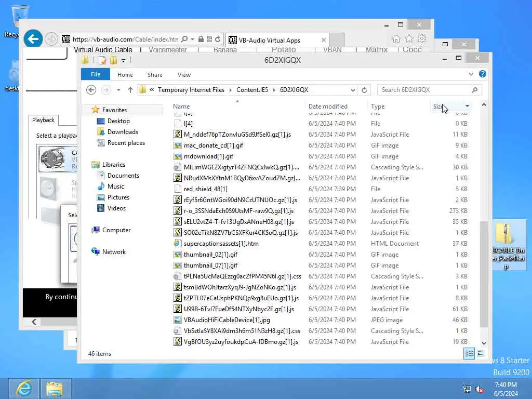Screen dimensions: 532x399
Task: Open Recent places in navigation pane
Action: (x=126, y=143)
